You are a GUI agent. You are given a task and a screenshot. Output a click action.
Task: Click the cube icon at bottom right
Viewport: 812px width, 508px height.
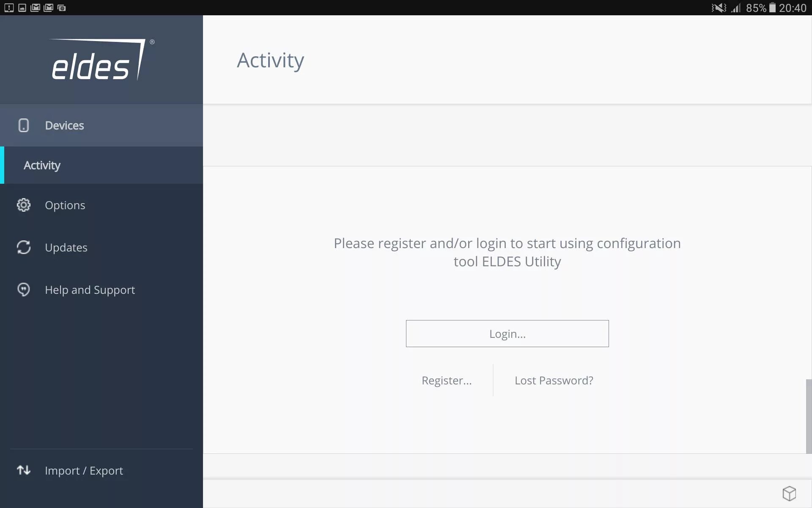[x=789, y=493]
